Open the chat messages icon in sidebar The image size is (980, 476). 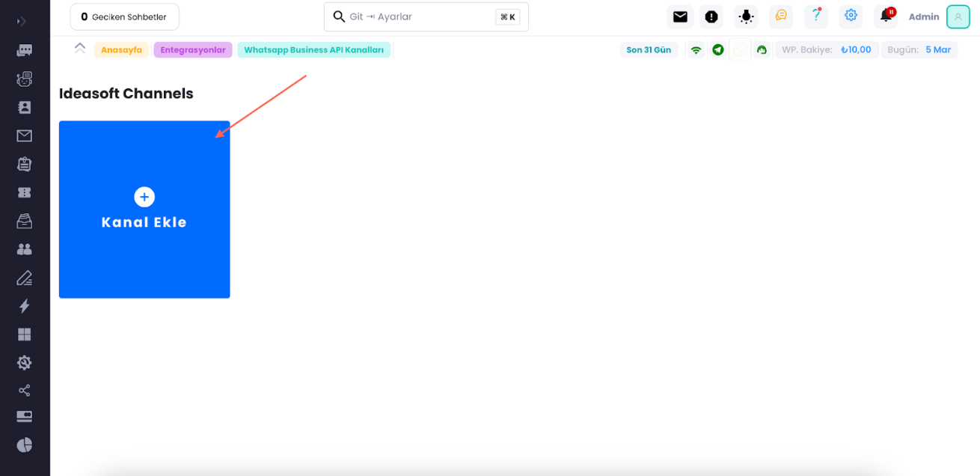coord(25,50)
